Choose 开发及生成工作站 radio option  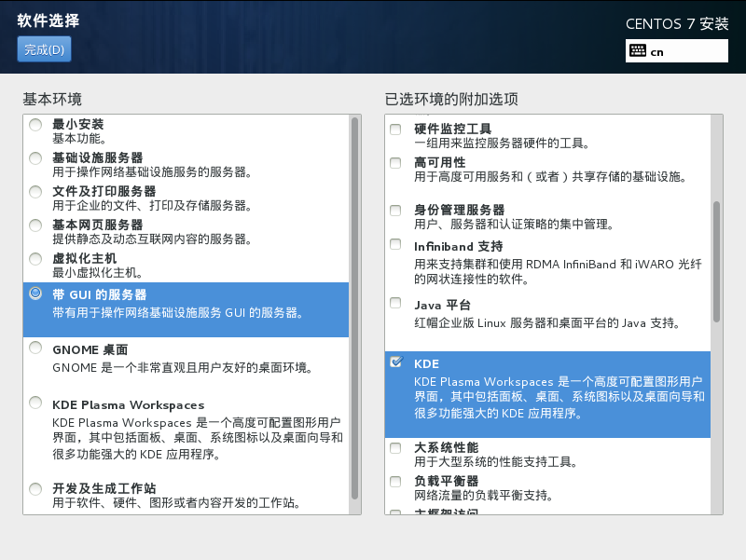35,489
